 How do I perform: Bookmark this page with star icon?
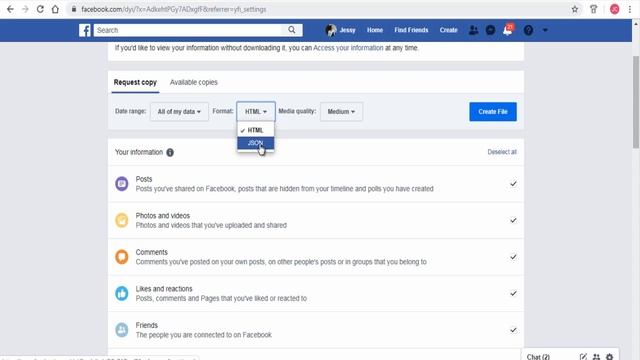coord(575,9)
